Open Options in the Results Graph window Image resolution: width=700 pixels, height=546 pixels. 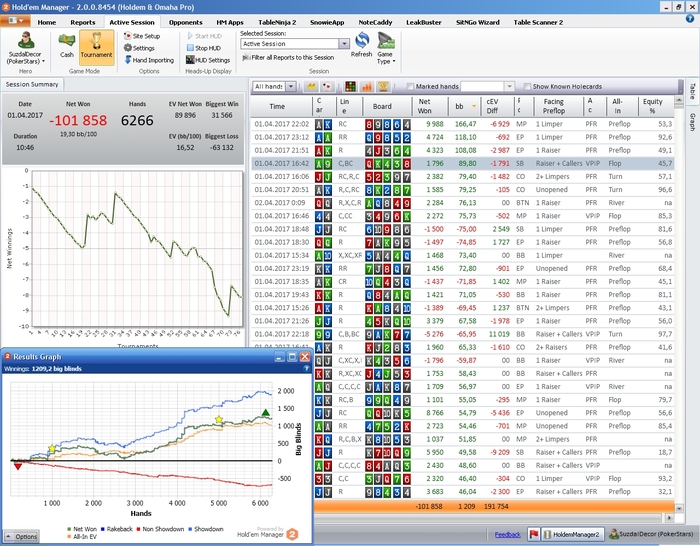[x=21, y=537]
